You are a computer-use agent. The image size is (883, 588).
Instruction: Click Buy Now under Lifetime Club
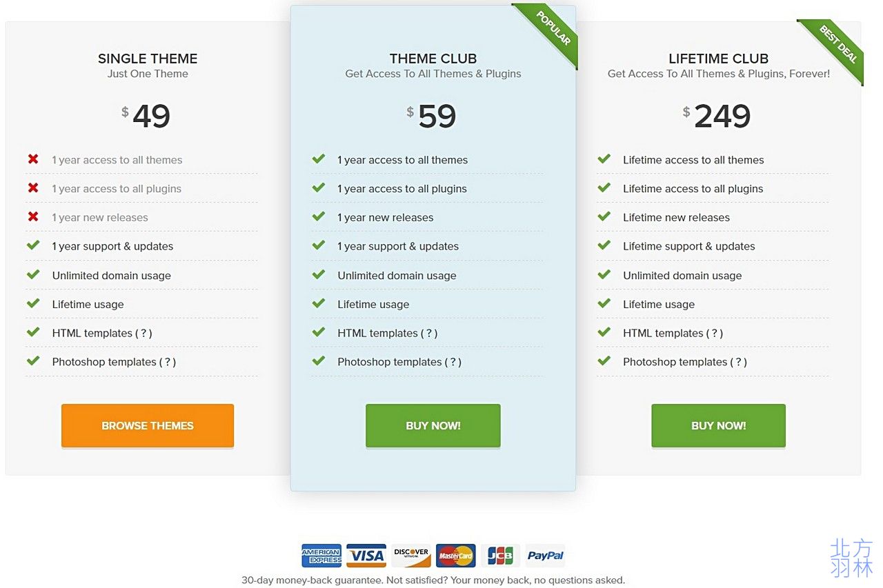tap(719, 426)
